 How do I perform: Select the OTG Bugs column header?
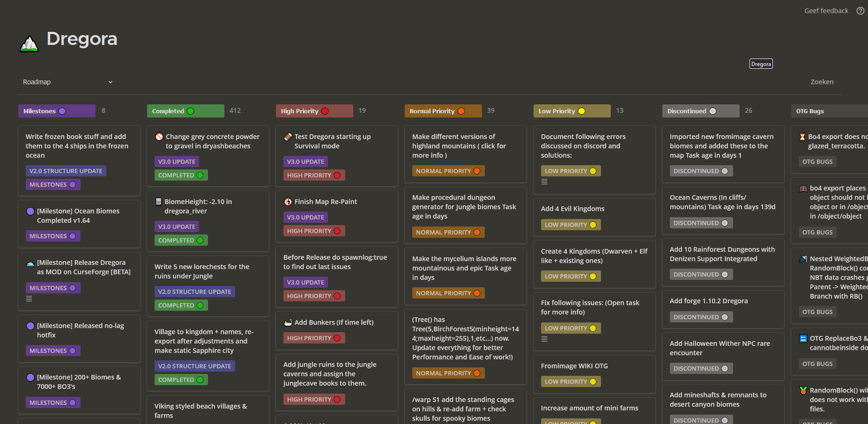pyautogui.click(x=829, y=111)
